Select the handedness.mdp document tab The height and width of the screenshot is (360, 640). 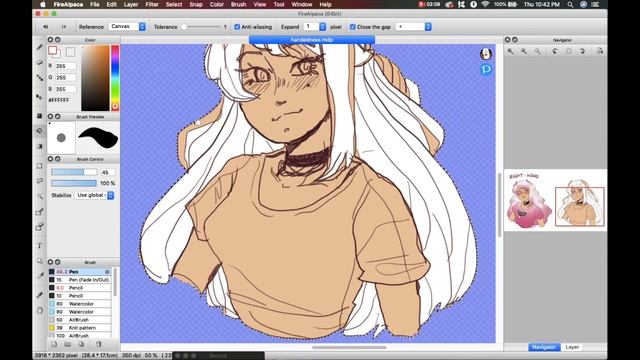point(312,40)
